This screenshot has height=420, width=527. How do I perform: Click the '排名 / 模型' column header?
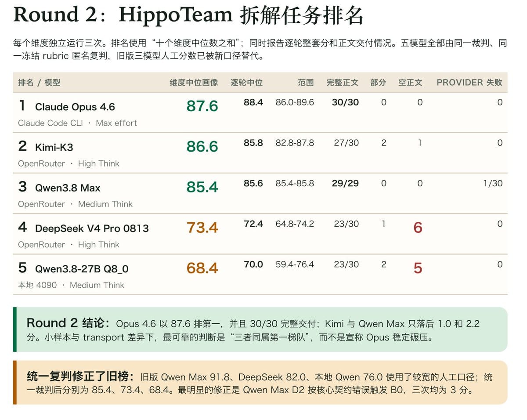click(39, 83)
